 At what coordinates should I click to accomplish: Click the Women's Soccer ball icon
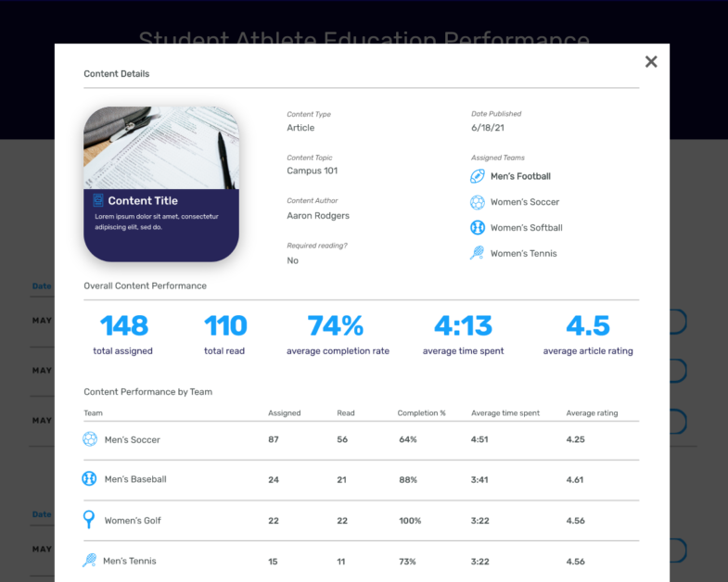[x=478, y=202]
